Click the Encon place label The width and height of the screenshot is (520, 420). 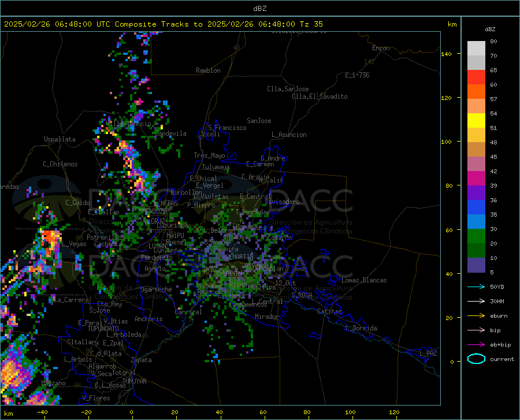tap(381, 48)
